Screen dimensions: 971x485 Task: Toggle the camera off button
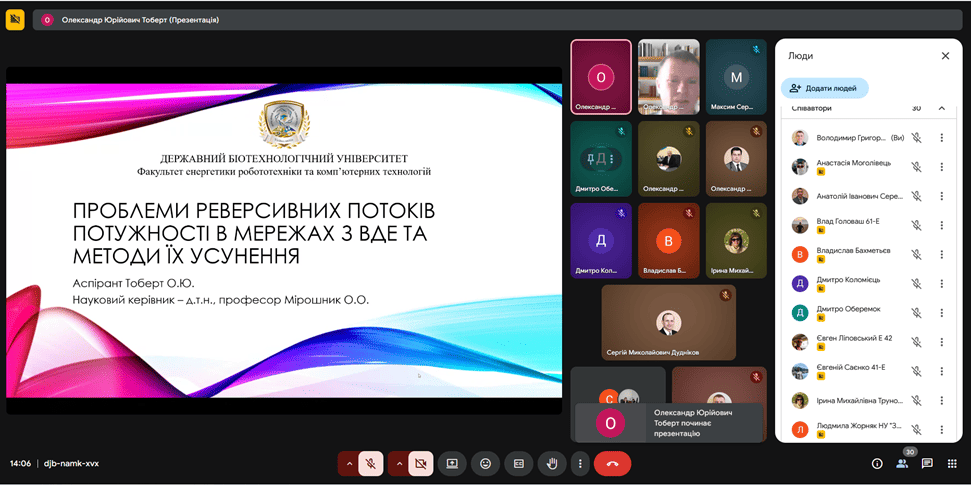click(420, 463)
